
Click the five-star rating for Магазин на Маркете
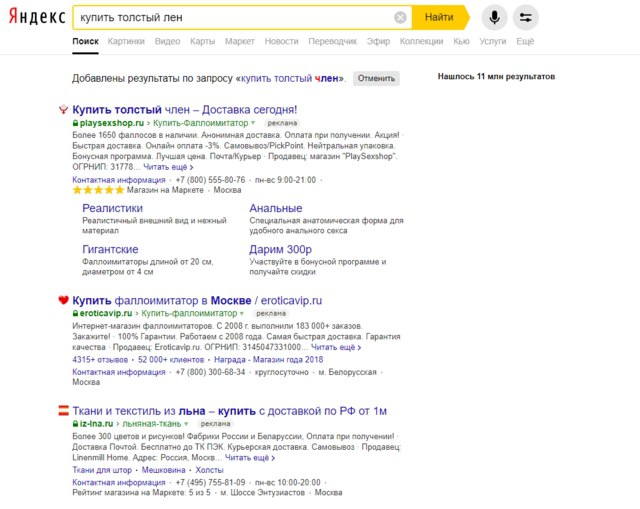(98, 190)
